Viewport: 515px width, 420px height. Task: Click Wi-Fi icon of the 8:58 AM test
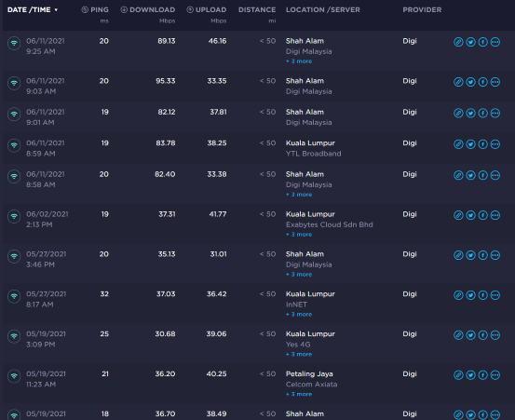14,176
